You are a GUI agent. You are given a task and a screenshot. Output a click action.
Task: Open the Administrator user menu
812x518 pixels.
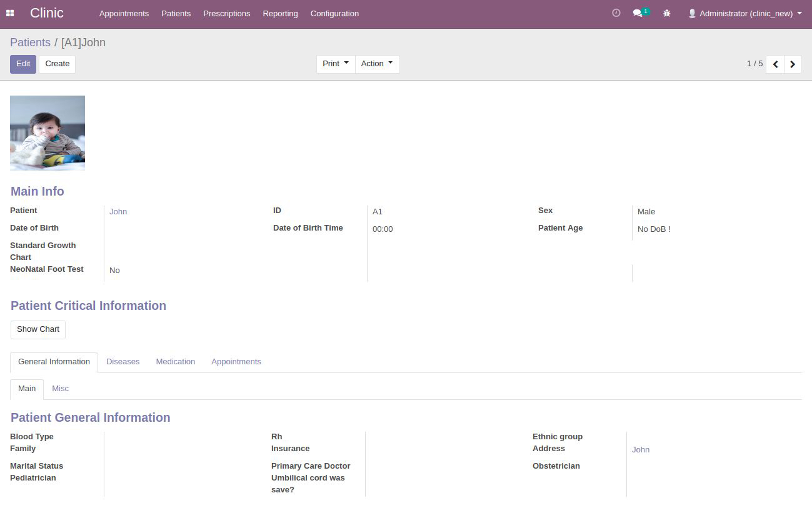tap(744, 13)
